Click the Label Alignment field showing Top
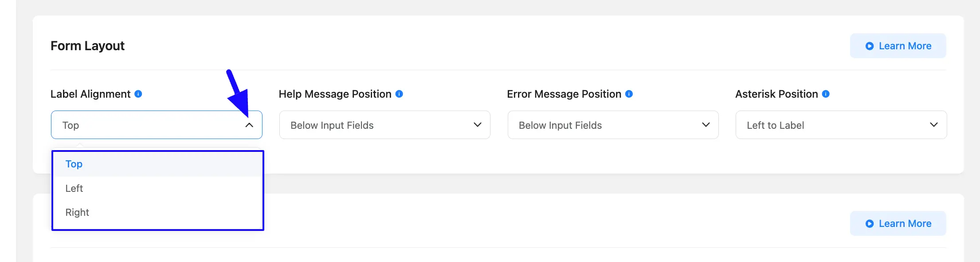Screen dimensions: 980x262 pyautogui.click(x=157, y=125)
